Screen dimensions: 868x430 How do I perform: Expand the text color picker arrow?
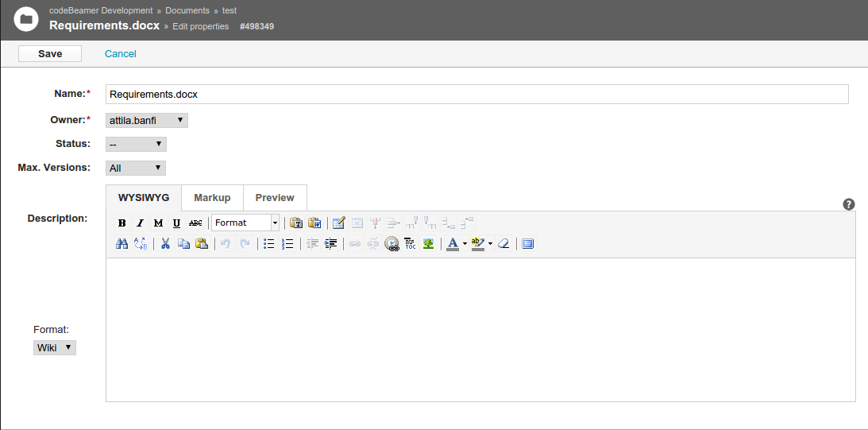(x=465, y=243)
